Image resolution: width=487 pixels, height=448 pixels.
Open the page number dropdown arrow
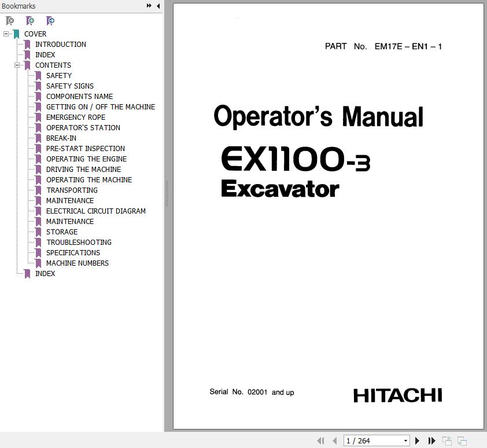[405, 441]
